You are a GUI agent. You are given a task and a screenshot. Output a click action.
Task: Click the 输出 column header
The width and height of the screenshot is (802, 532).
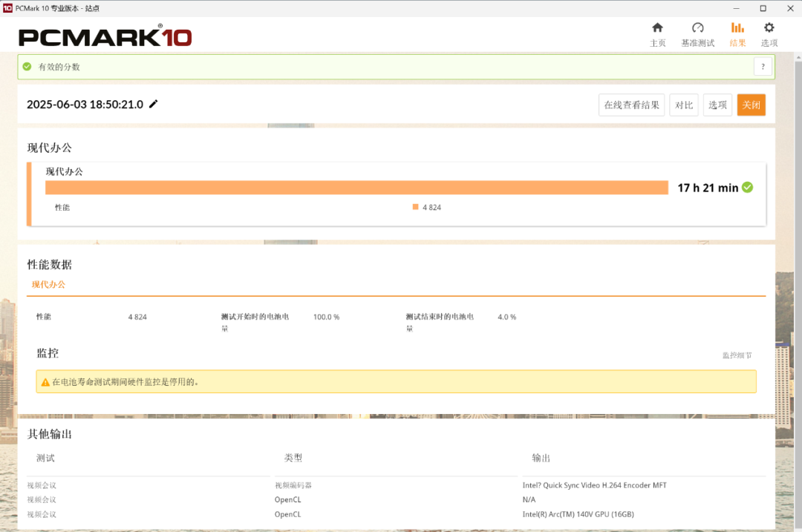541,458
